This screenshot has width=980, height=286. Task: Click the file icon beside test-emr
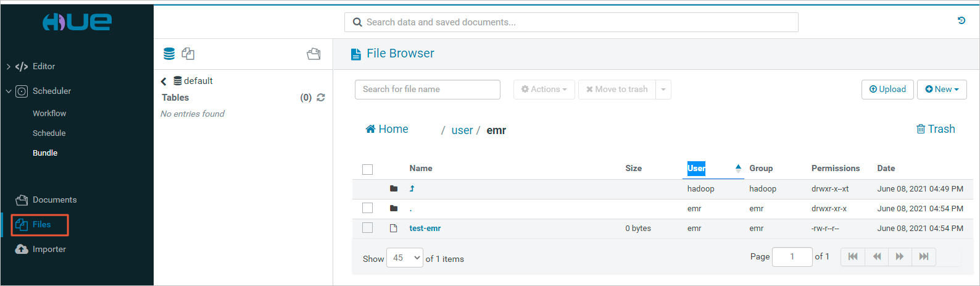click(x=394, y=228)
